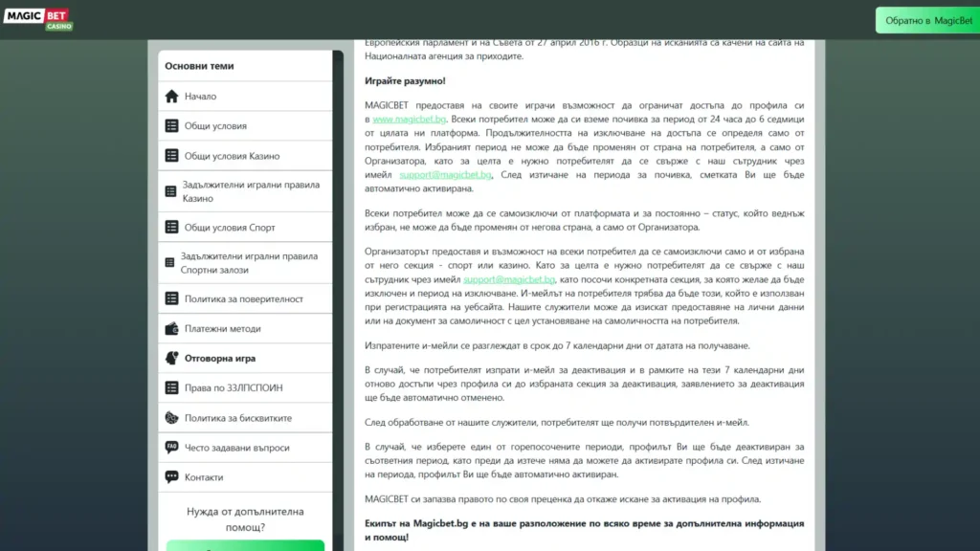Click the list icon beside Права по ЗЗЛПСПОИН
The image size is (980, 551).
[172, 388]
